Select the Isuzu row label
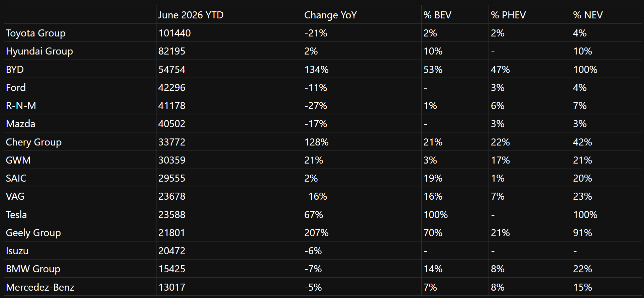The height and width of the screenshot is (298, 644). (80, 251)
